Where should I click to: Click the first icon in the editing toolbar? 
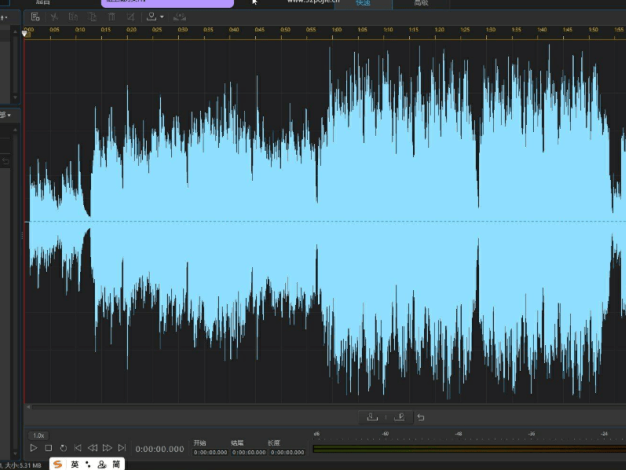[36, 17]
